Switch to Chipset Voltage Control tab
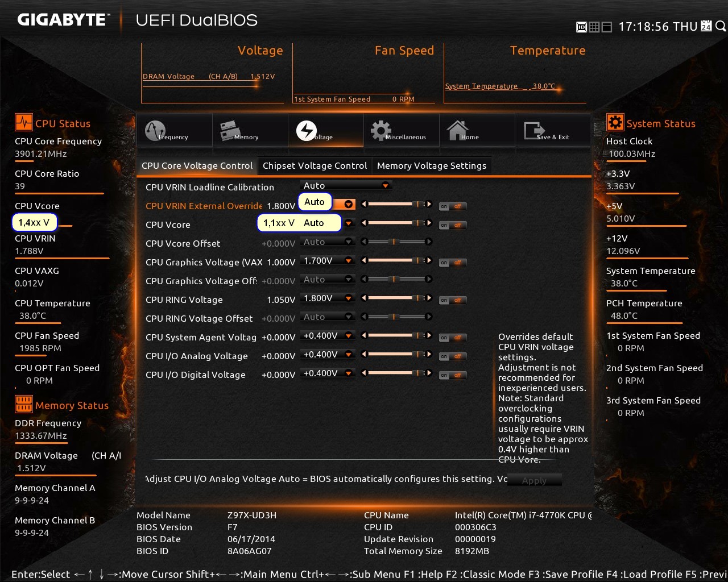 coord(315,165)
